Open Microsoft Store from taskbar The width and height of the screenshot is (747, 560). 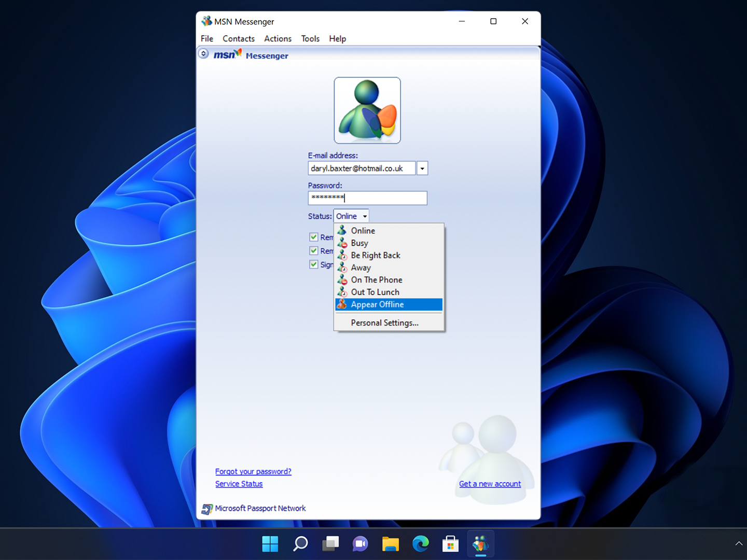pyautogui.click(x=450, y=544)
